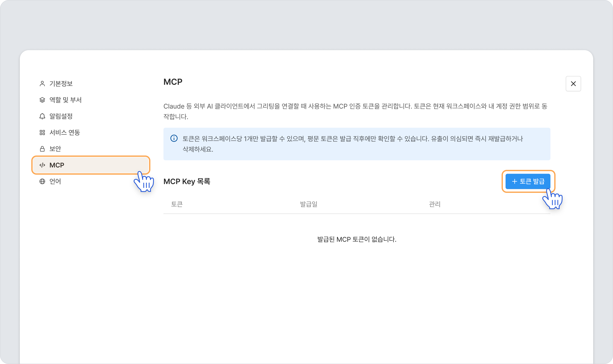Click the empty-state text 발급된 MCP 토큰이 없습니다
613x364 pixels.
pos(357,239)
